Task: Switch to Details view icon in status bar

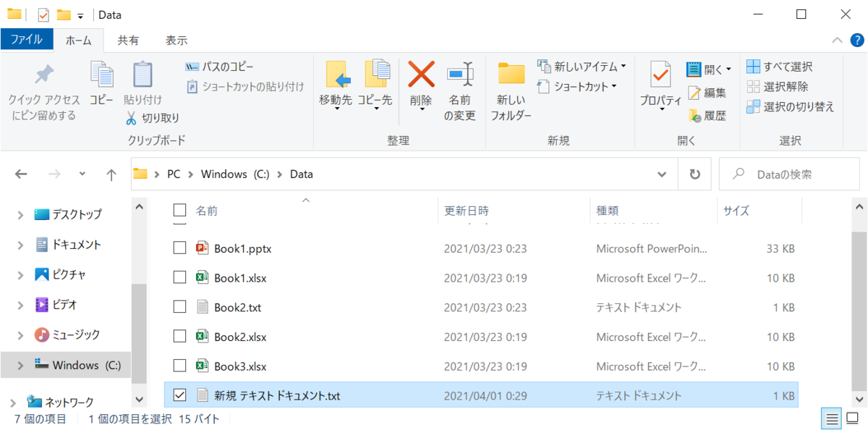Action: coord(831,418)
